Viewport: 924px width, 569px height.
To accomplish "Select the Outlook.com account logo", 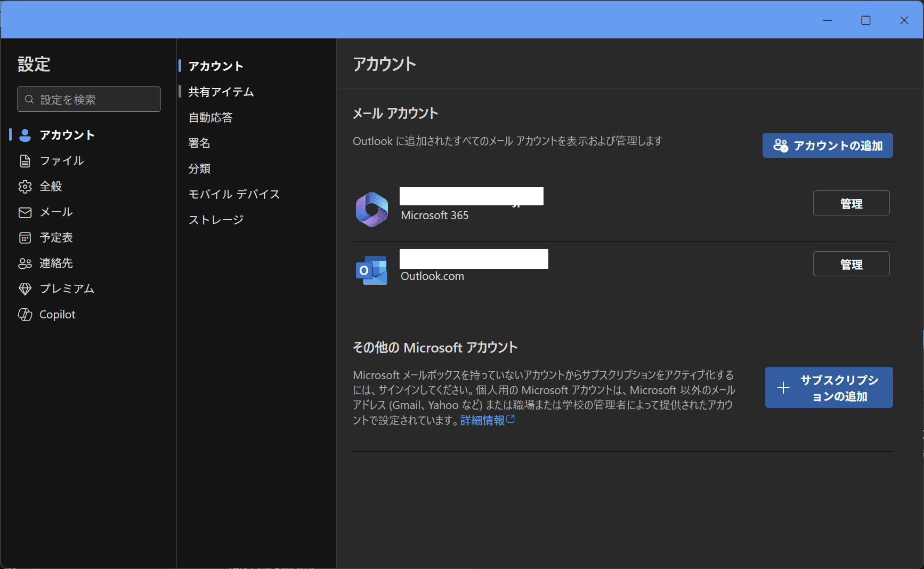I will (x=371, y=270).
